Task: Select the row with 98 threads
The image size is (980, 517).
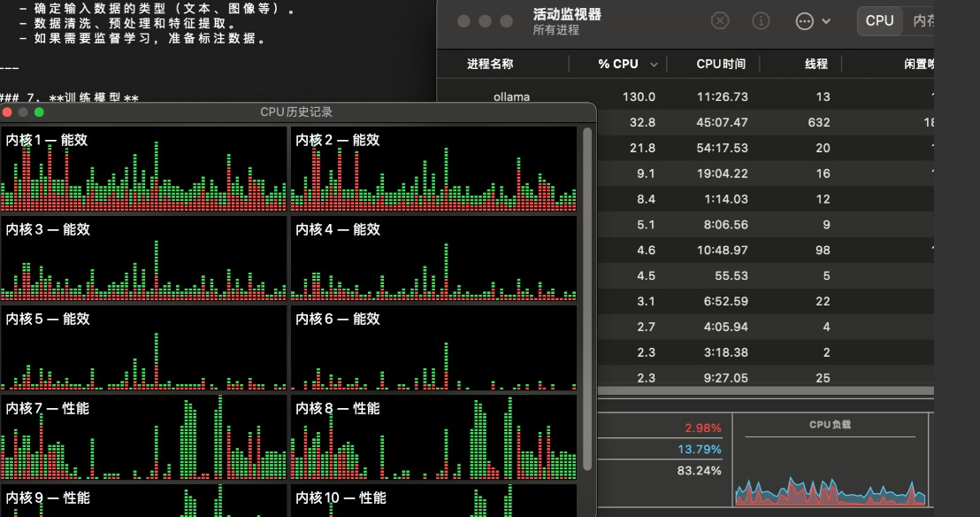Action: pyautogui.click(x=766, y=251)
